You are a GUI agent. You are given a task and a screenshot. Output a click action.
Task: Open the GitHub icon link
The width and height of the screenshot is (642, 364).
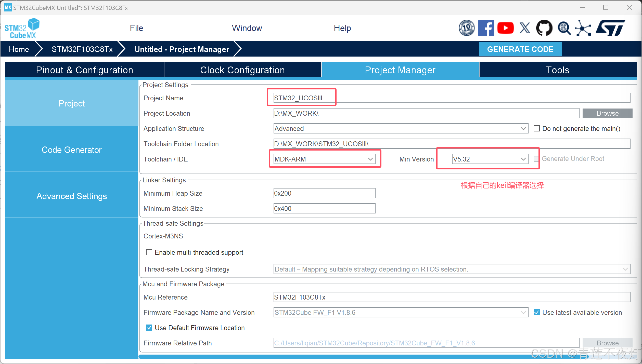[544, 28]
